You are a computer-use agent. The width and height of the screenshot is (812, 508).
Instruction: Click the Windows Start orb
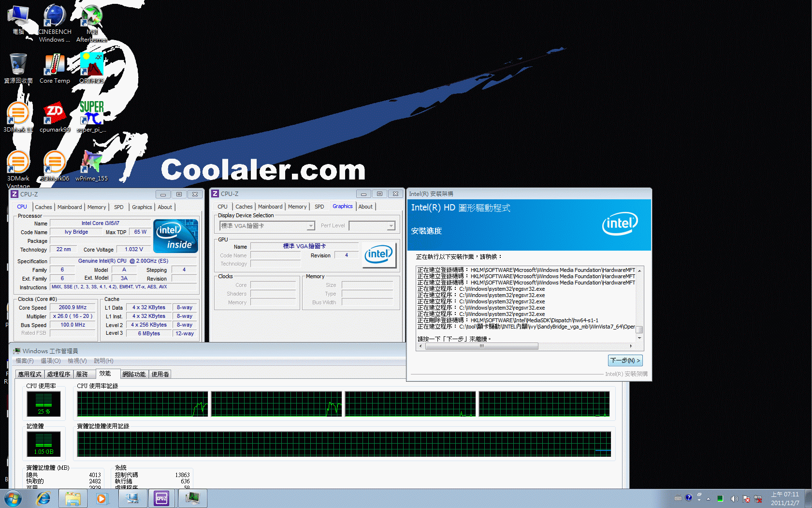(x=13, y=498)
